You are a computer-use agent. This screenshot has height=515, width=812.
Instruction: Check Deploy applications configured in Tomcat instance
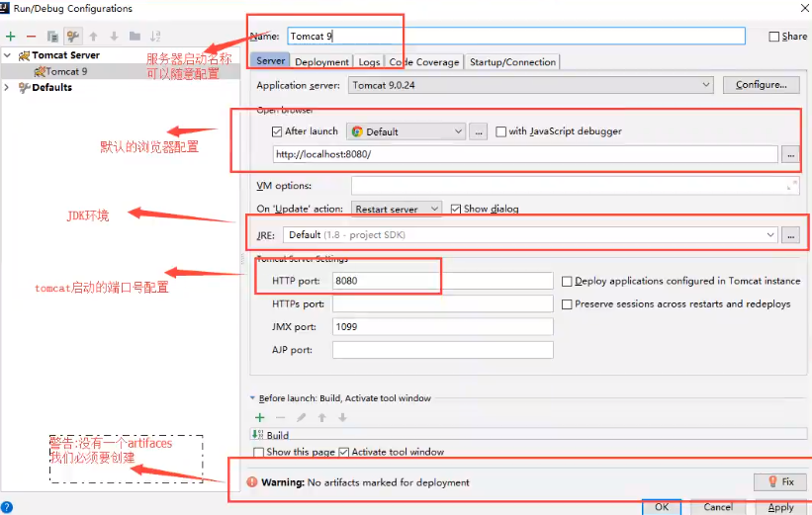tap(567, 281)
